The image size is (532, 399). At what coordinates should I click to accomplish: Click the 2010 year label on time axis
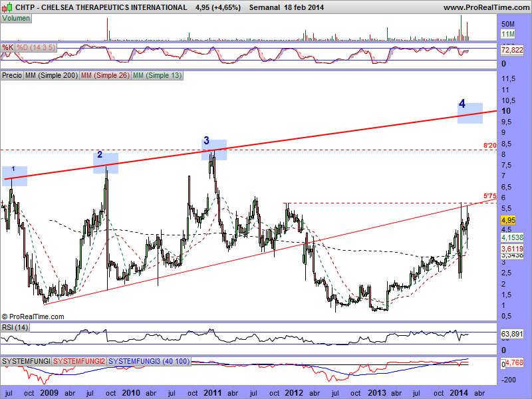click(x=131, y=393)
